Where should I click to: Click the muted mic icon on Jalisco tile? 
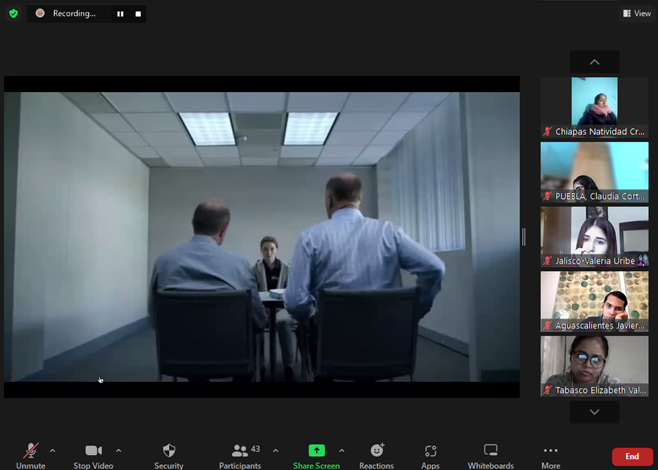[547, 261]
